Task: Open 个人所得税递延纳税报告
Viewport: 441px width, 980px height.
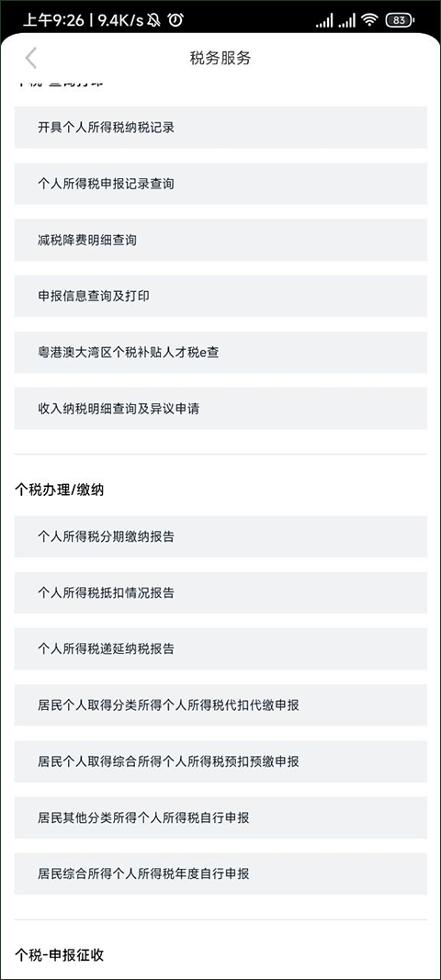Action: pyautogui.click(x=220, y=648)
